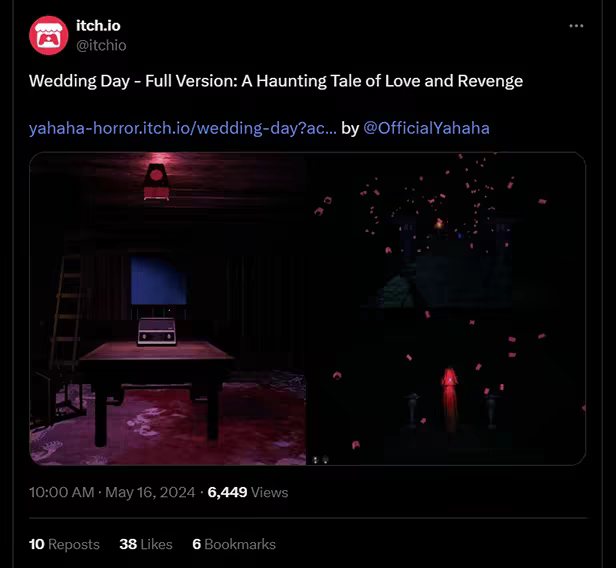Open the left image showing table and radio
This screenshot has height=568, width=616.
(168, 308)
